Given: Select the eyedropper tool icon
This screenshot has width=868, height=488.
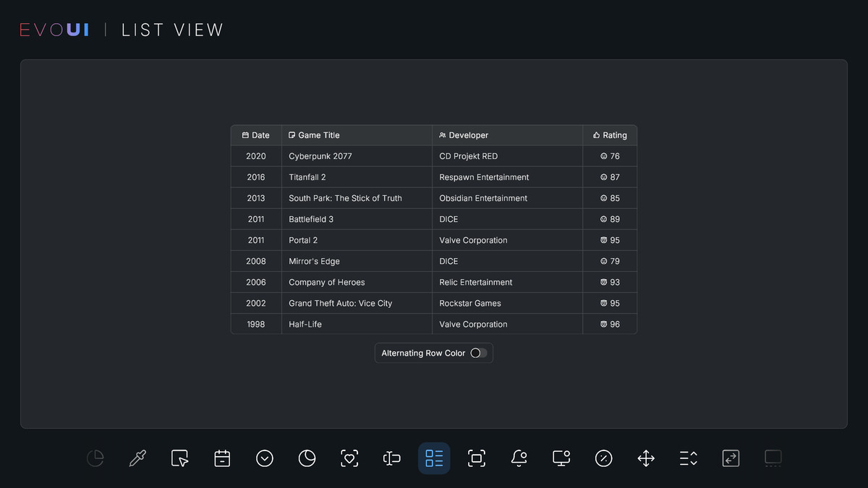Looking at the screenshot, I should coord(137,458).
